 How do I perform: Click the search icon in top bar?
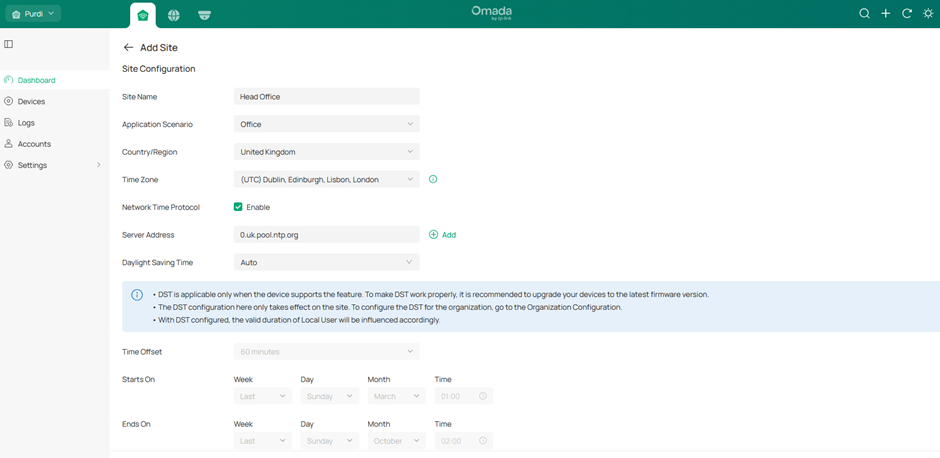pyautogui.click(x=864, y=14)
